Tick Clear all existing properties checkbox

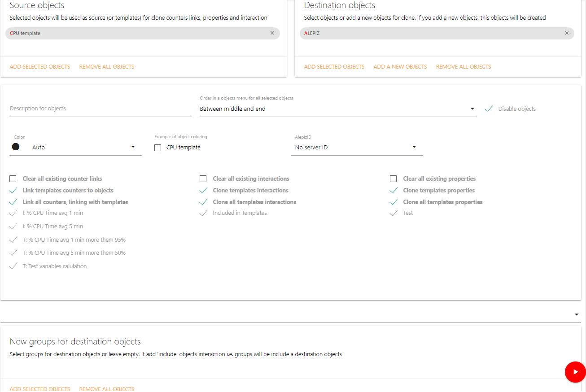click(394, 179)
